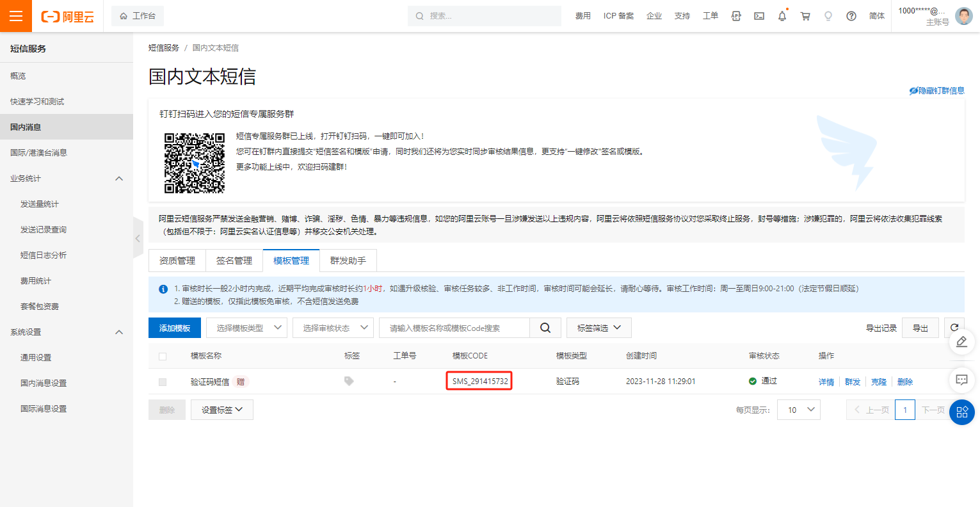The height and width of the screenshot is (507, 980).
Task: Open 企业 top menu item
Action: click(x=654, y=16)
